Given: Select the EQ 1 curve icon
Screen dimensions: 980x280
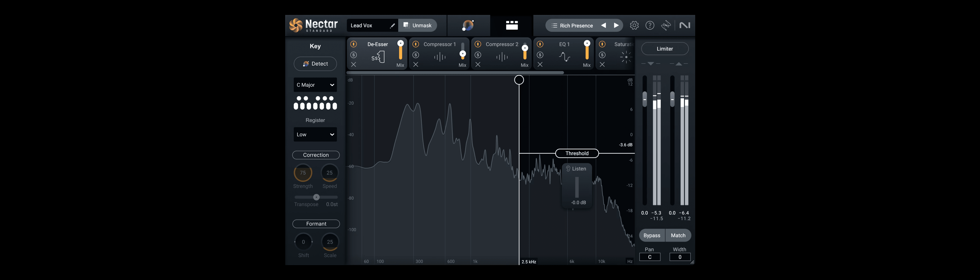Looking at the screenshot, I should (x=565, y=57).
